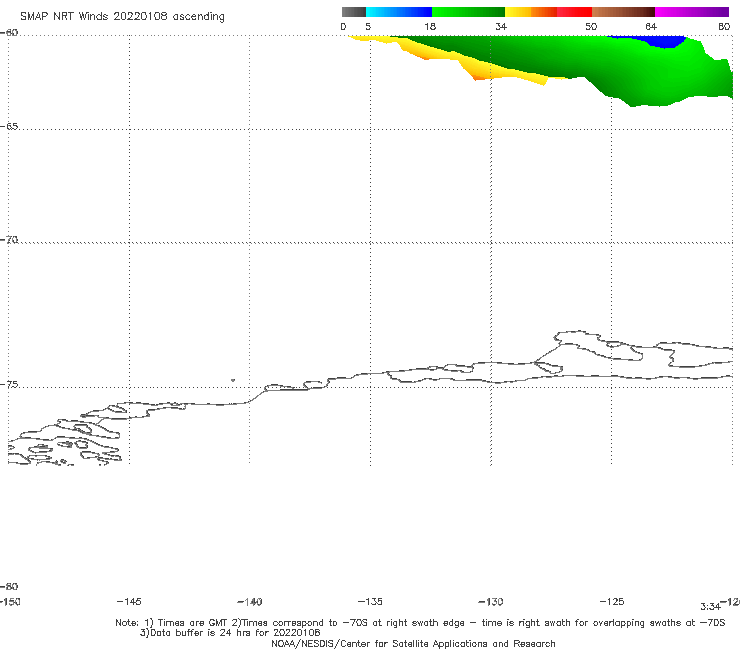Click the cyan-blue segment of the color bar
This screenshot has height=650, width=740.
click(399, 12)
